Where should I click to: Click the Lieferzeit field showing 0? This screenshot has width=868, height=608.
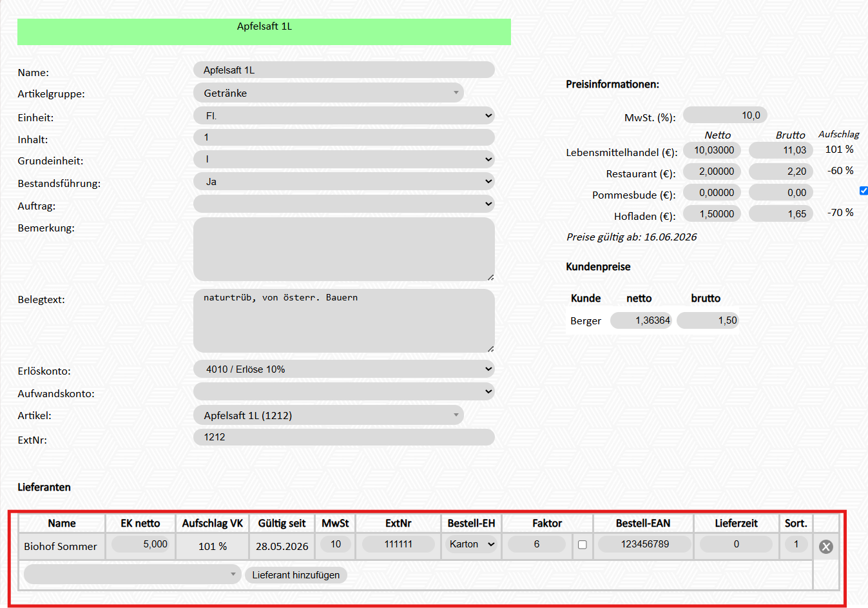point(736,544)
